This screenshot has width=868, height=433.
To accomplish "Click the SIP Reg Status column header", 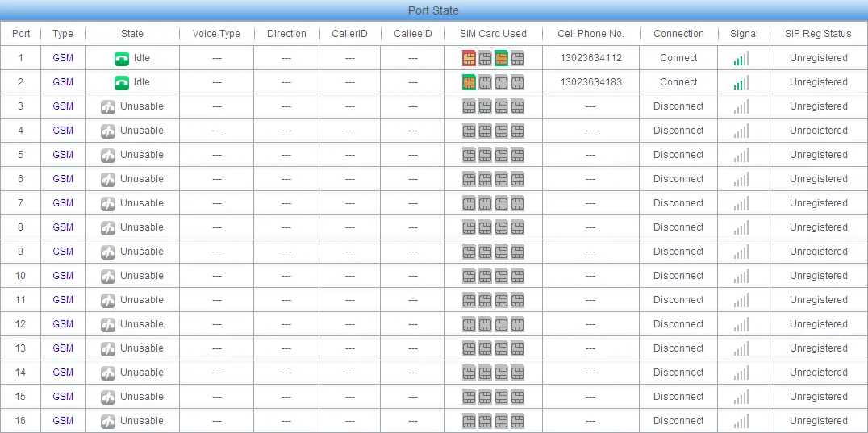I will (818, 34).
